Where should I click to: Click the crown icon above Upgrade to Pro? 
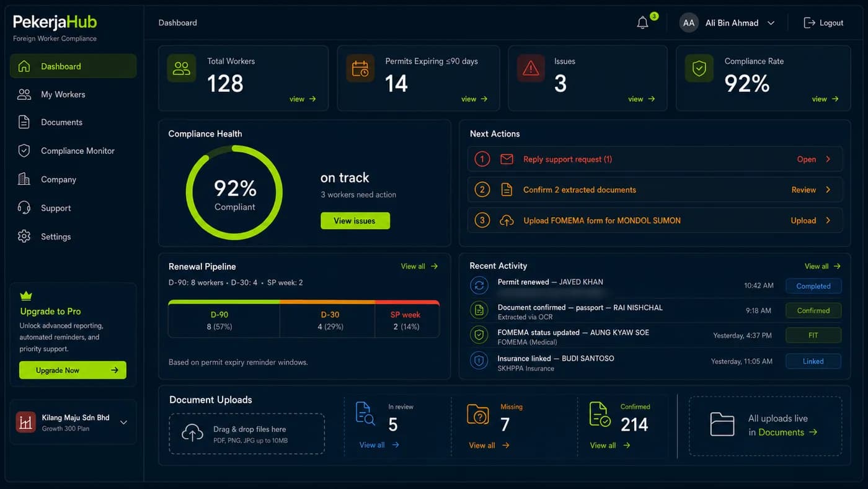click(26, 296)
